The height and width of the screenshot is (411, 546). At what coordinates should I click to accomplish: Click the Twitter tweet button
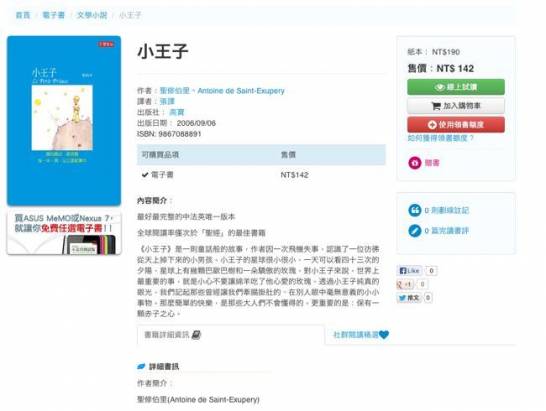tap(409, 298)
